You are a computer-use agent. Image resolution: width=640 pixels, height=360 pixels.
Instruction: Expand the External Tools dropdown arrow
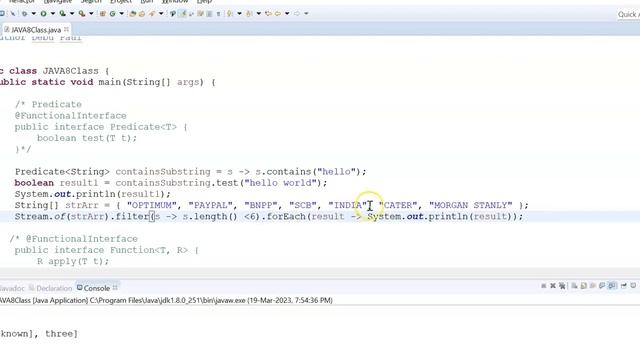pos(91,13)
